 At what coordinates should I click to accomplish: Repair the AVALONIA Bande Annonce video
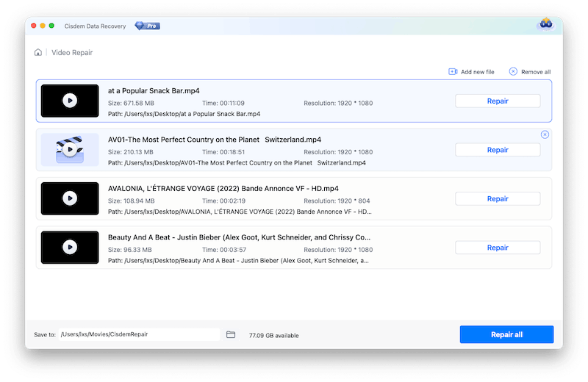click(x=498, y=198)
